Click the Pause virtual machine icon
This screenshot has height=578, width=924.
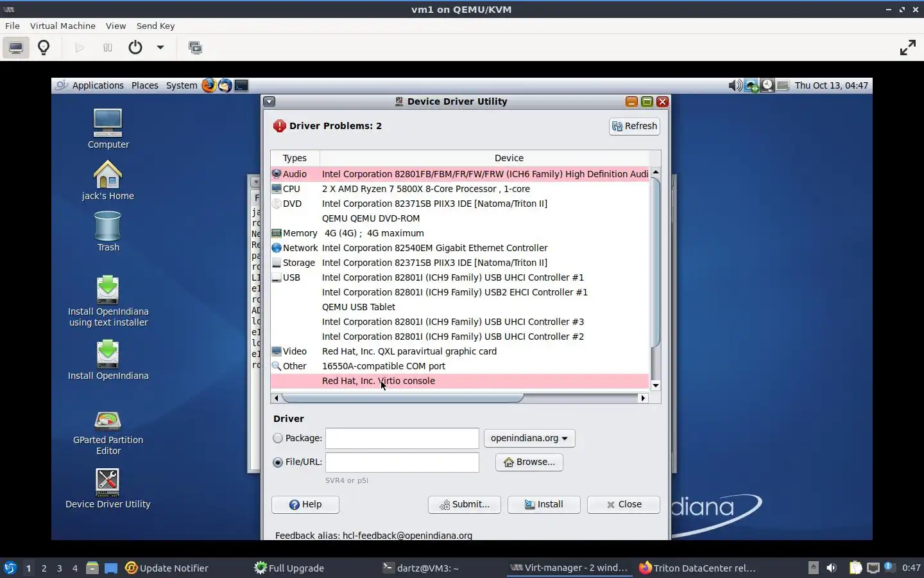[x=108, y=48]
